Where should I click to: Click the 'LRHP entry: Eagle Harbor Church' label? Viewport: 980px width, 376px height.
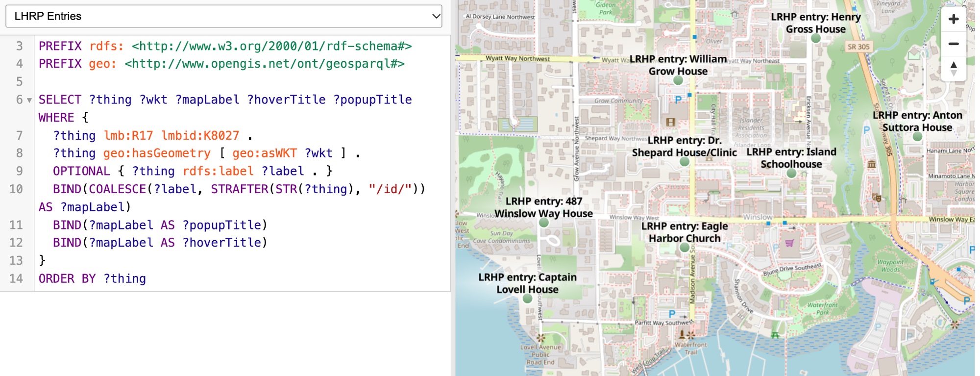685,232
